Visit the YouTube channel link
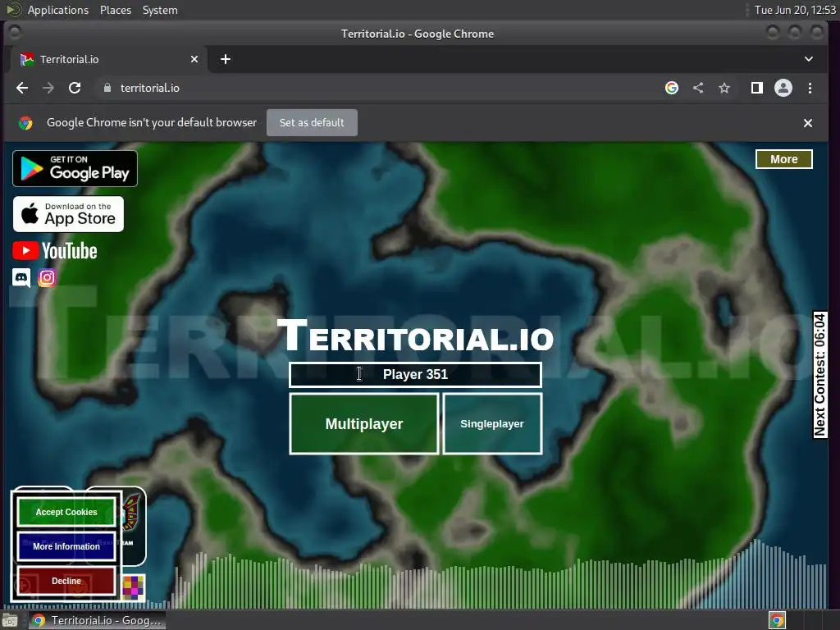This screenshot has width=840, height=630. 55,251
